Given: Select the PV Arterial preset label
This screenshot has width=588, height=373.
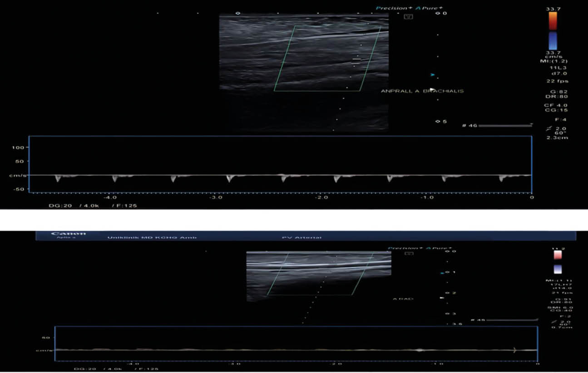Looking at the screenshot, I should click(301, 237).
